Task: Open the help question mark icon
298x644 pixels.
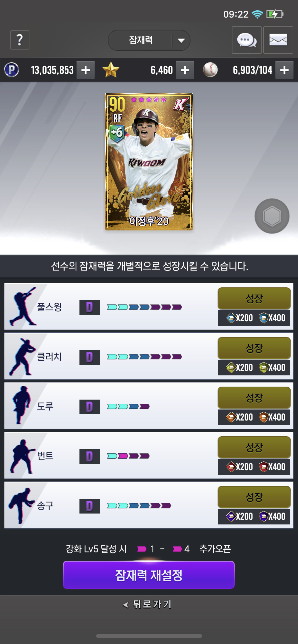Action: pos(20,40)
